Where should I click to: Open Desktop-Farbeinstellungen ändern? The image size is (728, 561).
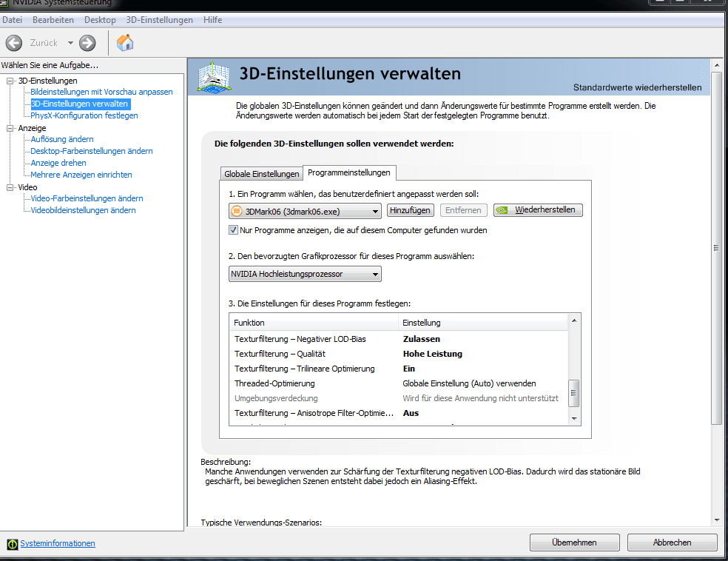coord(92,151)
